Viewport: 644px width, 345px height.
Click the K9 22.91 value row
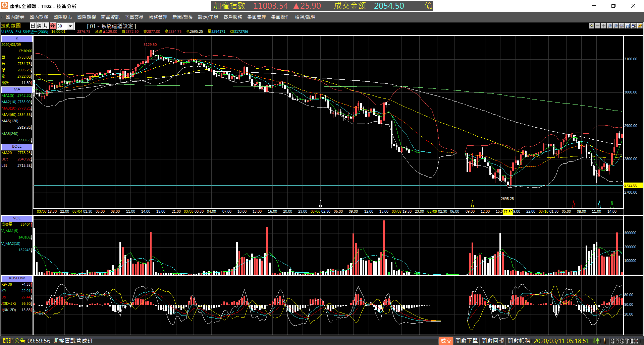pyautogui.click(x=16, y=291)
